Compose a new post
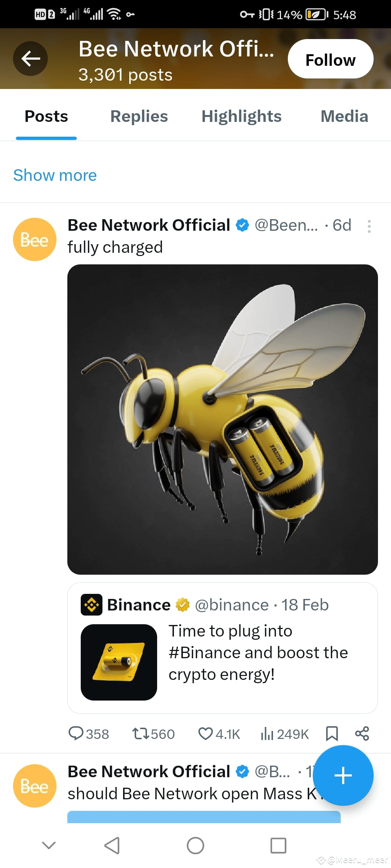 (343, 775)
